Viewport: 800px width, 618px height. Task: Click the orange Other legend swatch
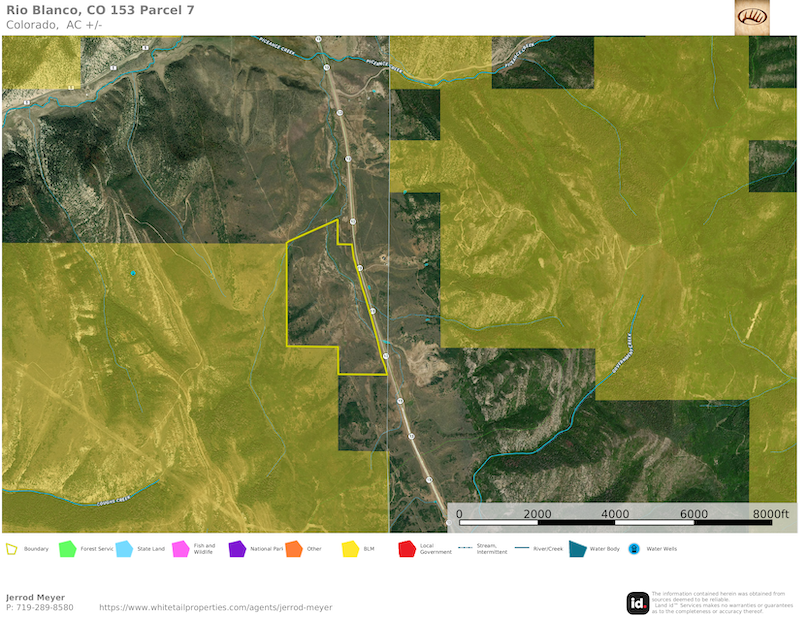293,549
